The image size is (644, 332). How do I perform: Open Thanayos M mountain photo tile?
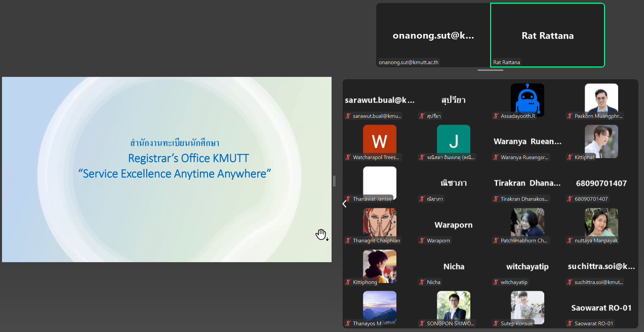click(380, 307)
